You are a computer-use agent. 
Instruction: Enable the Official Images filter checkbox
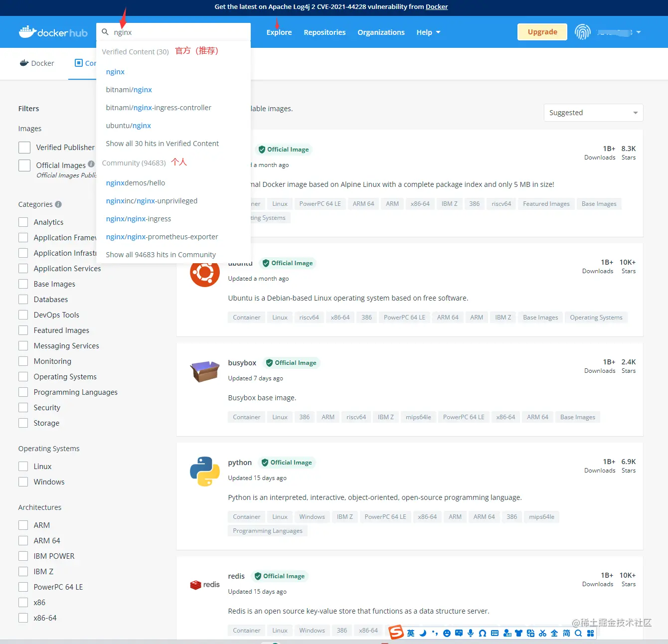coord(24,165)
